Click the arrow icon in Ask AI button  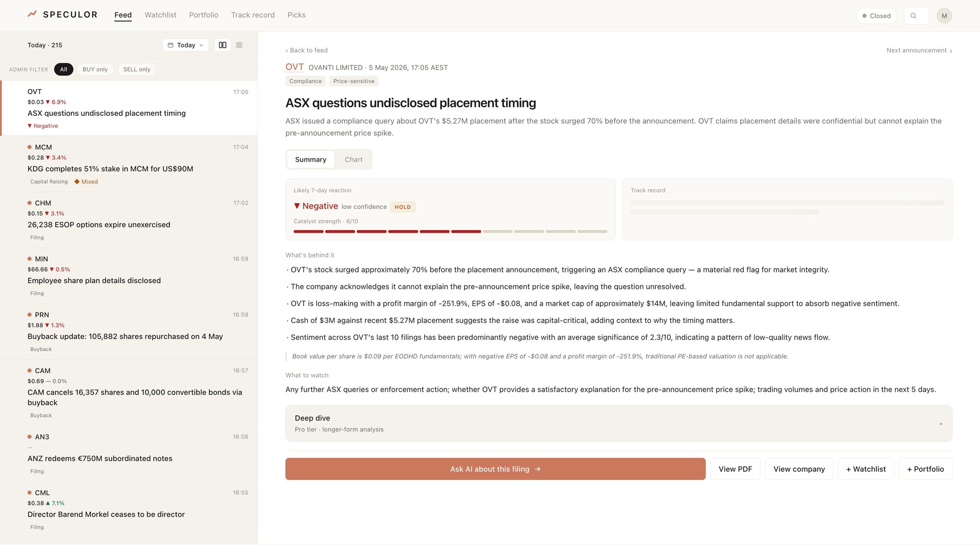point(537,469)
